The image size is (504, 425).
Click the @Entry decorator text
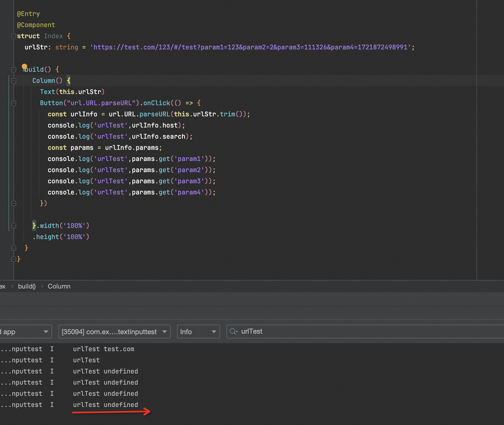28,14
